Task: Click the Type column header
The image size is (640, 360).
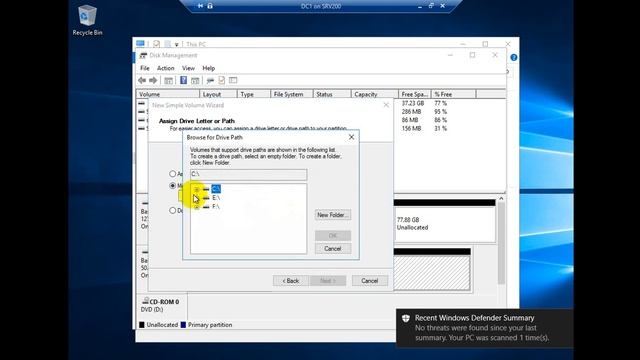Action: 254,94
